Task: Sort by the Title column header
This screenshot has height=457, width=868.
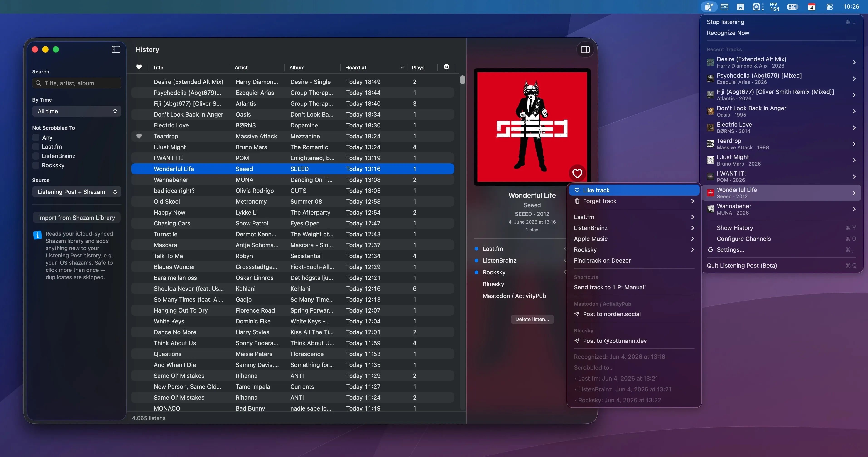Action: (189, 67)
